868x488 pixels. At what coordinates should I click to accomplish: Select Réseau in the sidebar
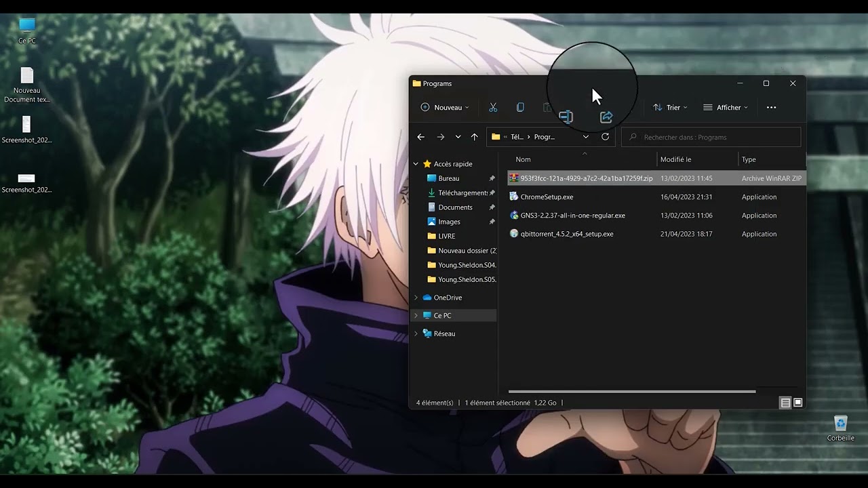click(444, 333)
